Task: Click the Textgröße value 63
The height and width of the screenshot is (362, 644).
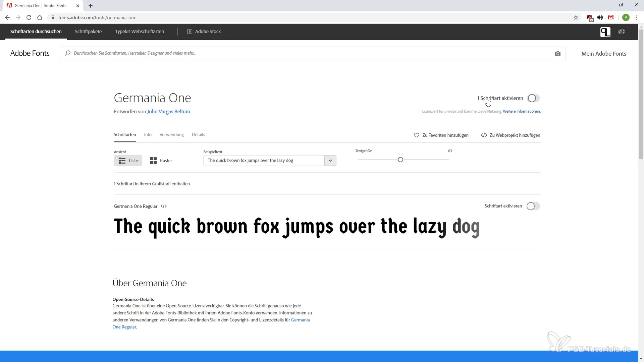Action: click(450, 151)
